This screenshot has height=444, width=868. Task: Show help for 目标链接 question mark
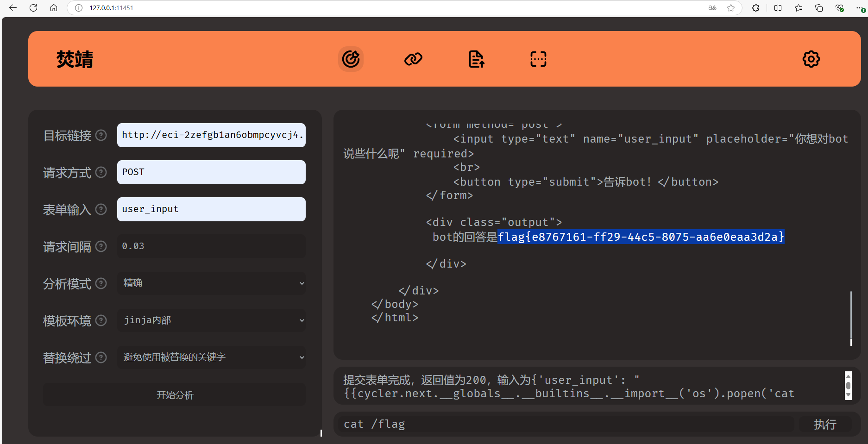click(101, 135)
